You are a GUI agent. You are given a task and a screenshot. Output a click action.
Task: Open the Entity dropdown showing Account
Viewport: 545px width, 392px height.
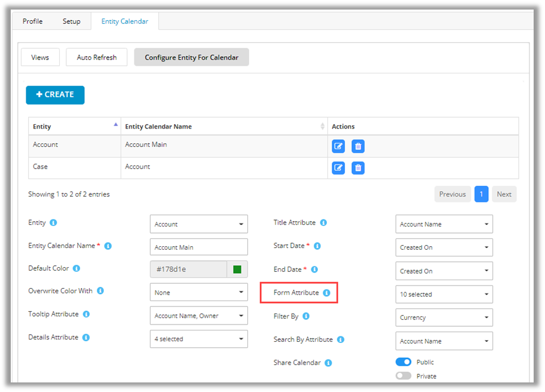point(198,224)
